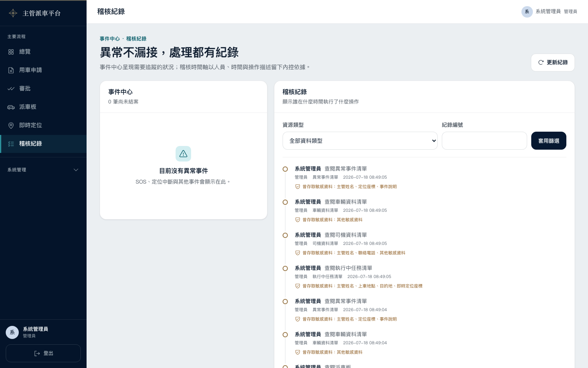Viewport: 588px width, 368px height.
Task: Click the warning triangle icon in 事件中心
Action: 183,154
